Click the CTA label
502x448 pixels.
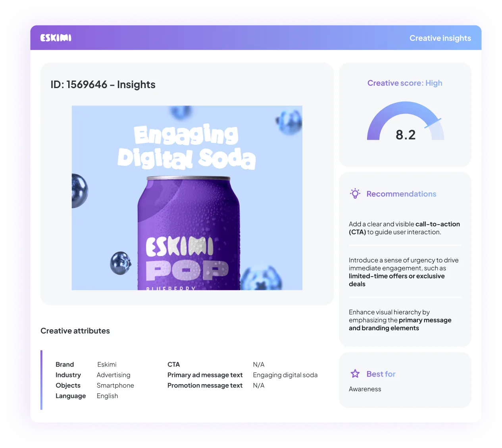[x=173, y=364]
